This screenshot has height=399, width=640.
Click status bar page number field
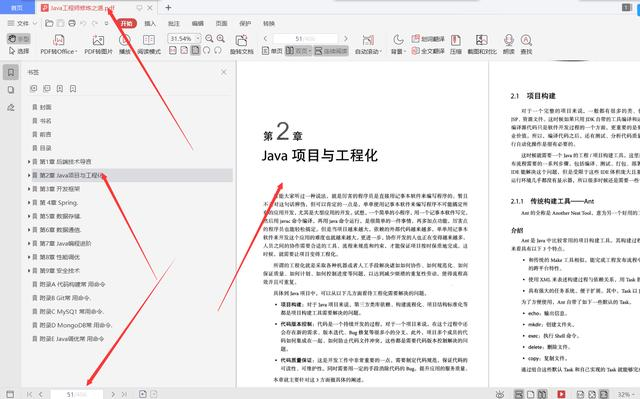point(76,394)
